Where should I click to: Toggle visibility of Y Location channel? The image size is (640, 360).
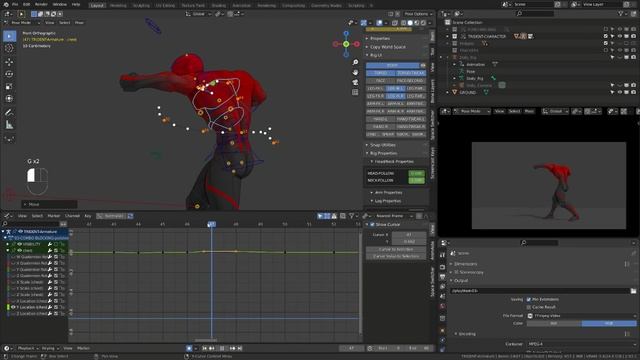(13, 307)
